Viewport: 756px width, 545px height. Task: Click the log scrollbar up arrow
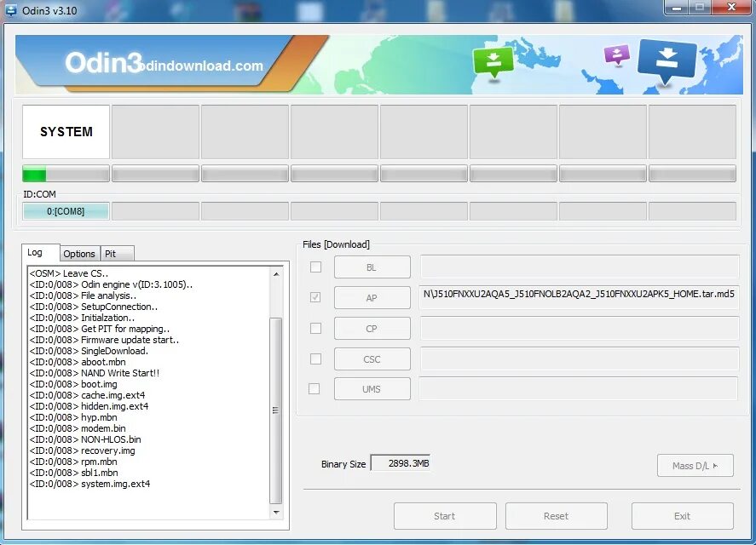coord(276,274)
